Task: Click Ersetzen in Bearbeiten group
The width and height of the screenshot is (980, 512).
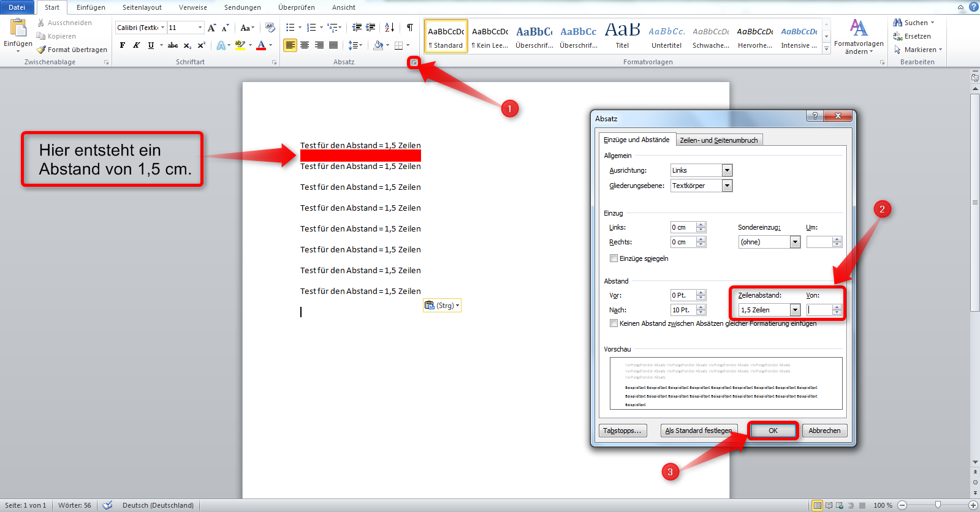Action: [912, 36]
